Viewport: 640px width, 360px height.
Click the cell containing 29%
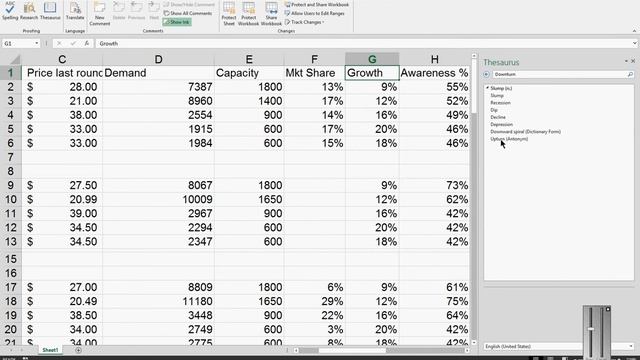tap(314, 302)
